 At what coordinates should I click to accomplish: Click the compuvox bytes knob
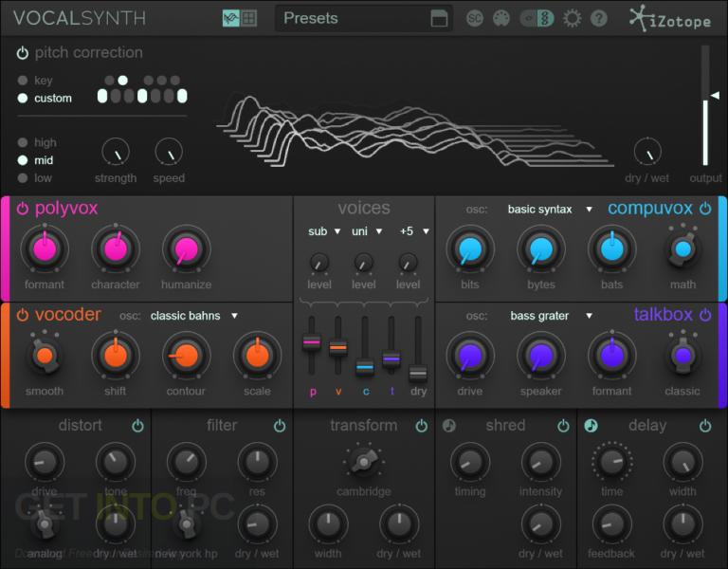click(541, 249)
